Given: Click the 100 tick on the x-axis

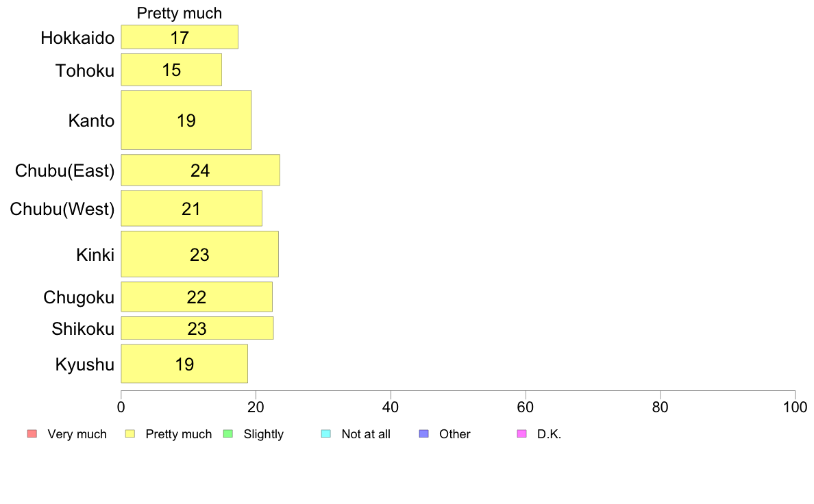Looking at the screenshot, I should click(795, 407).
